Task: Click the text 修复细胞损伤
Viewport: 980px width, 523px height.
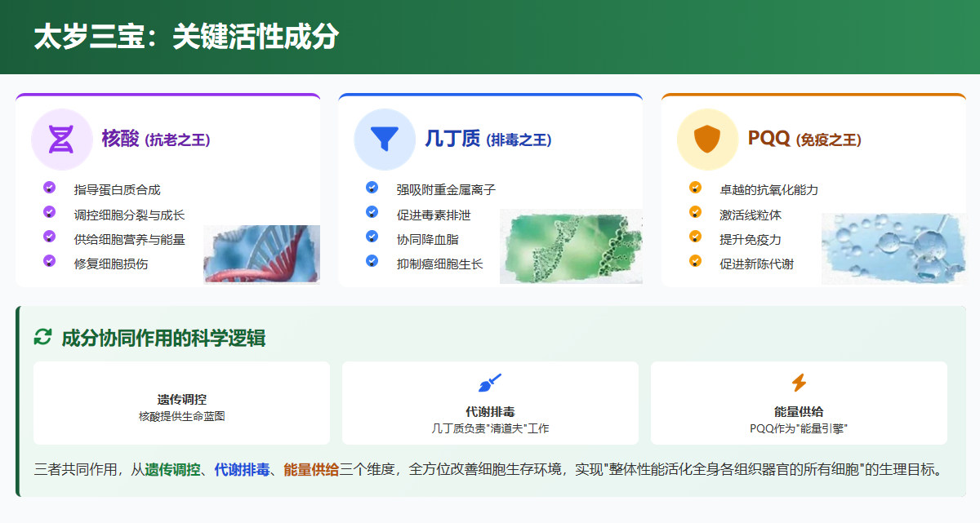Action: tap(111, 264)
